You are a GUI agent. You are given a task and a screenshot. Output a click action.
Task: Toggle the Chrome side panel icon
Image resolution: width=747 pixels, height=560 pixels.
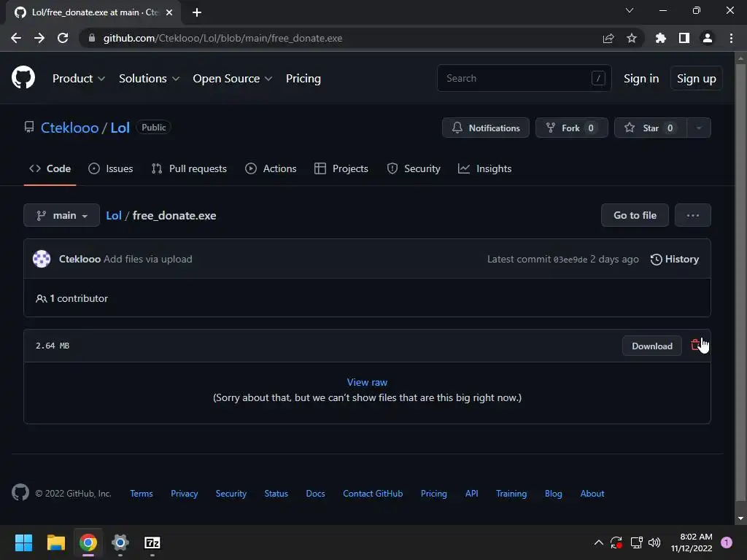click(x=684, y=38)
